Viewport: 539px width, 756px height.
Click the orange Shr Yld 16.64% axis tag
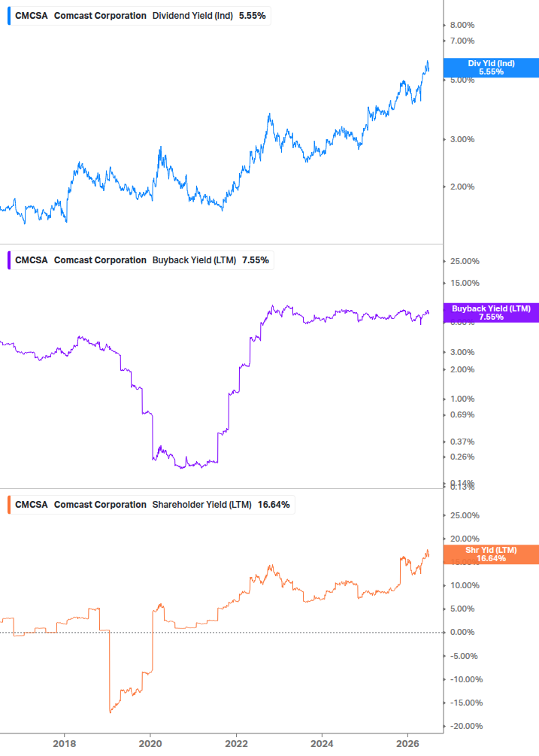click(491, 554)
